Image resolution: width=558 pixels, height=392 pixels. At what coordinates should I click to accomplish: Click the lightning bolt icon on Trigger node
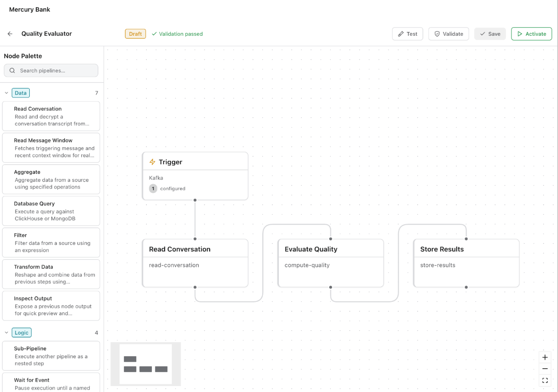point(152,162)
